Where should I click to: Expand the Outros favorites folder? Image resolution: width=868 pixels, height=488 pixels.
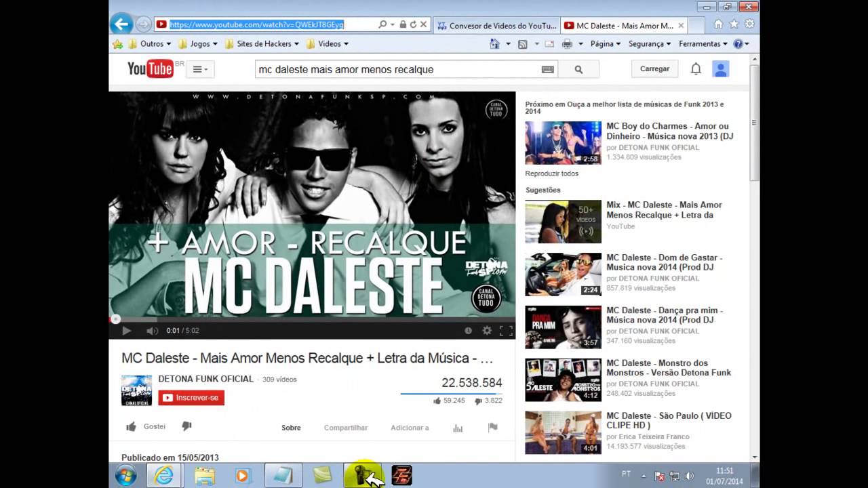pyautogui.click(x=151, y=44)
